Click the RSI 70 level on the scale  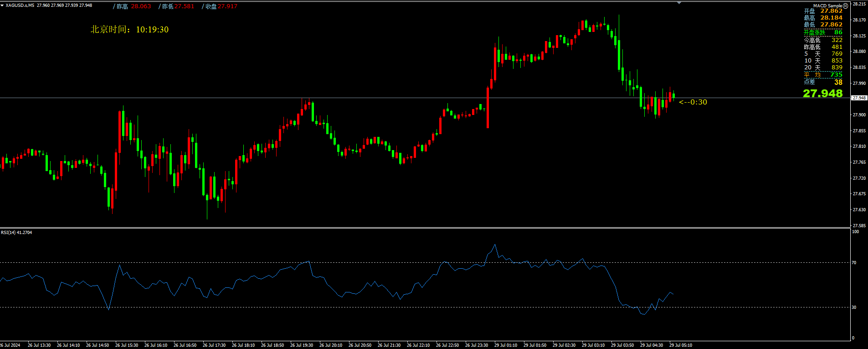point(854,263)
